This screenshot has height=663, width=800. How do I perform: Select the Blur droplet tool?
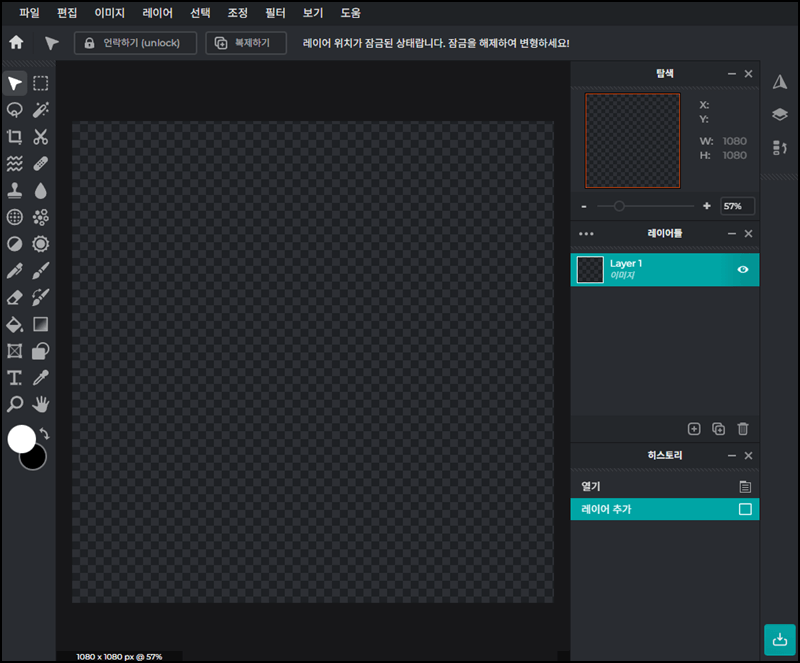tap(41, 190)
